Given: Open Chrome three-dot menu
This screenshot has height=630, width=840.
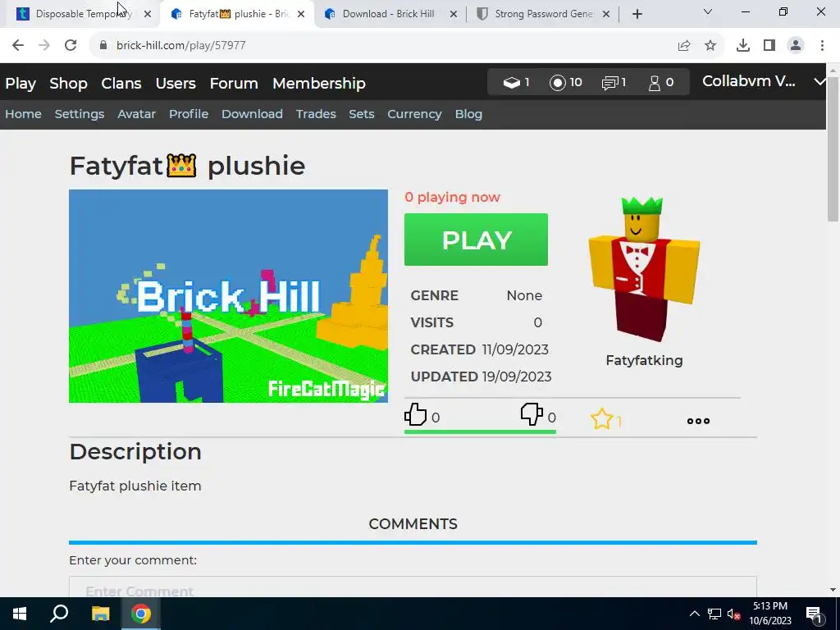Looking at the screenshot, I should click(822, 45).
